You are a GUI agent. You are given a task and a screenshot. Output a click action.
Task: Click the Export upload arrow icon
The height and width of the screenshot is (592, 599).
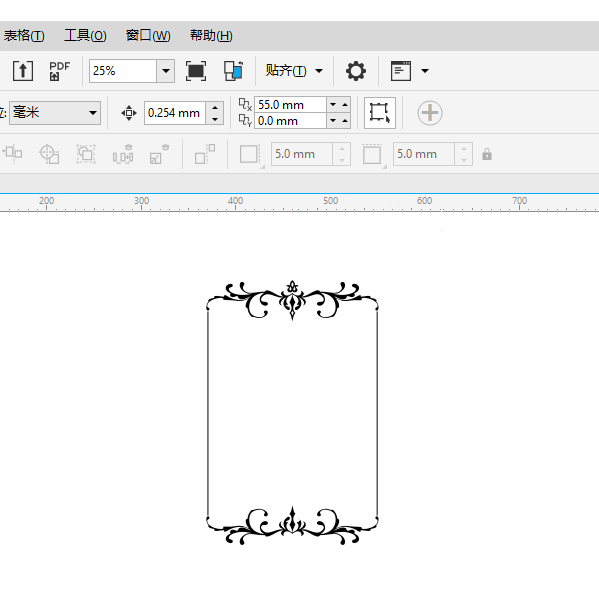coord(23,71)
